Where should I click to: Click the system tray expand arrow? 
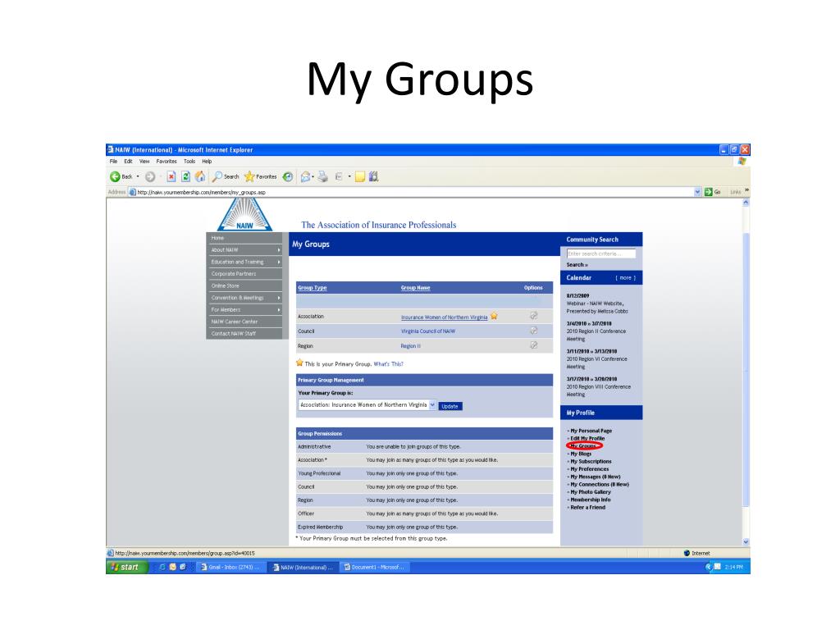click(x=708, y=567)
